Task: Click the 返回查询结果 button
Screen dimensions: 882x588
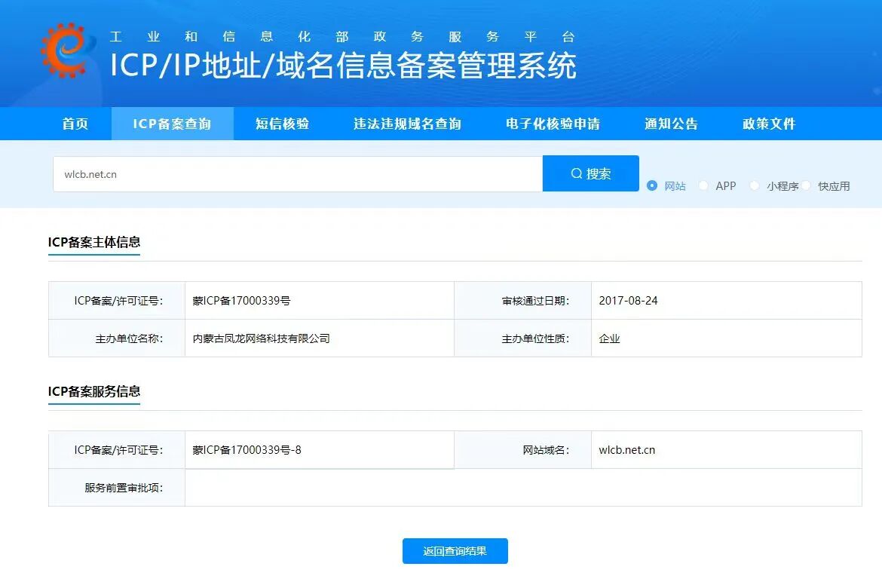Action: pyautogui.click(x=455, y=551)
